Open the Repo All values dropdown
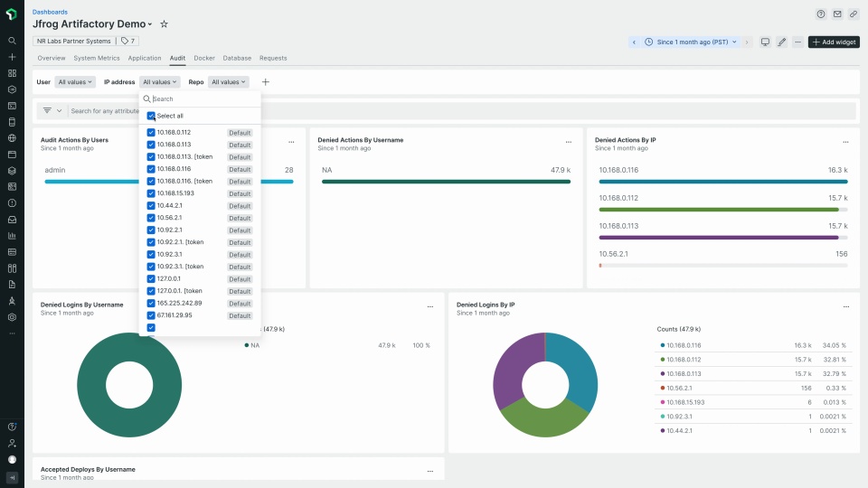This screenshot has height=488, width=868. click(228, 82)
